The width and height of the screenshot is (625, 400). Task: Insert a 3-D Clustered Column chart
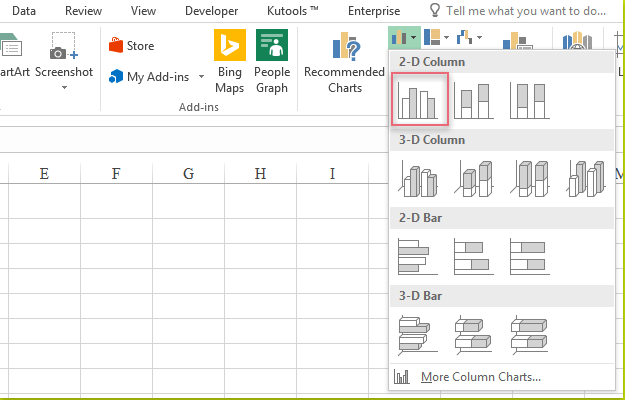coord(416,179)
